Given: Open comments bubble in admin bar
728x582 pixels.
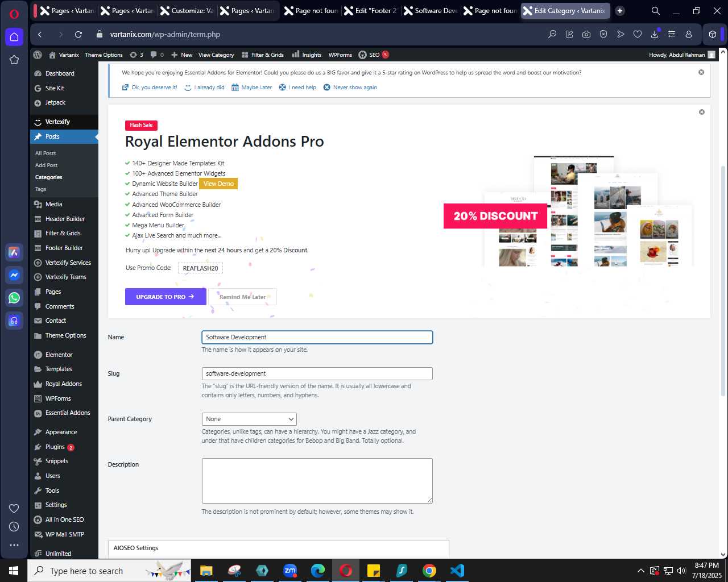Looking at the screenshot, I should [157, 55].
